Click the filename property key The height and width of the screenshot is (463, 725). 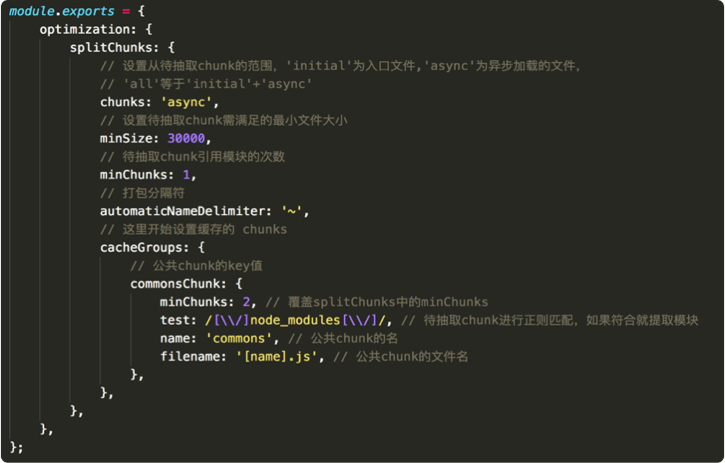[192, 355]
